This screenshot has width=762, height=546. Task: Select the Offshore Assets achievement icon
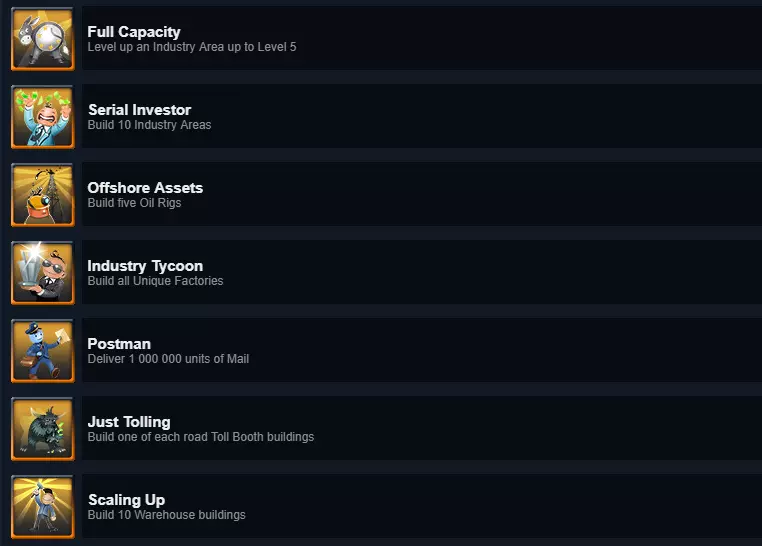click(42, 195)
